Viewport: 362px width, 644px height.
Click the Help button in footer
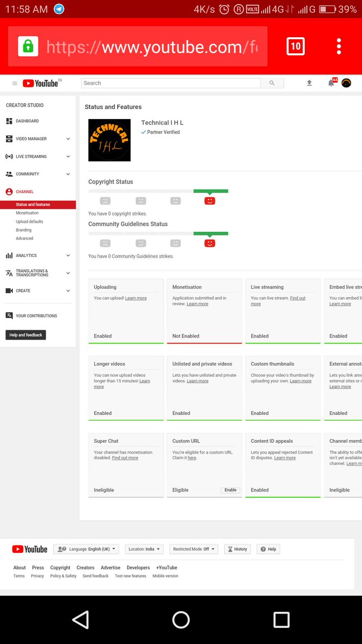click(x=269, y=549)
